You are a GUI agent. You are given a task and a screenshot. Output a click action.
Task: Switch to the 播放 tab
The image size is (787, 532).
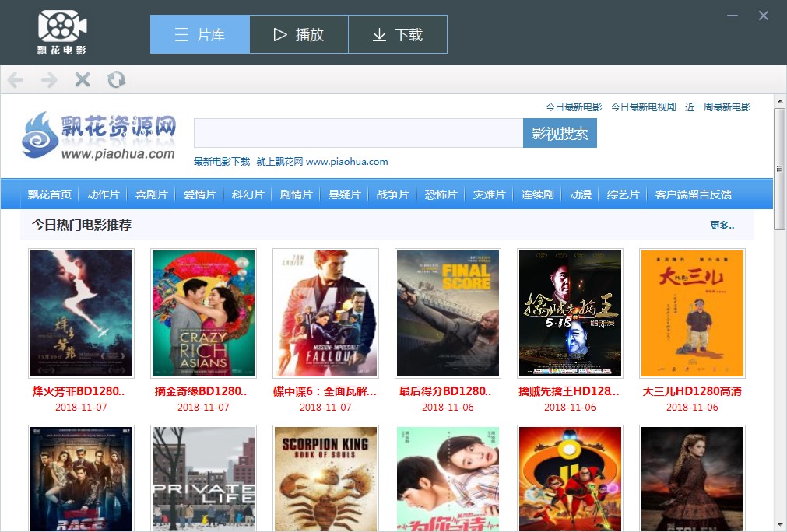299,34
